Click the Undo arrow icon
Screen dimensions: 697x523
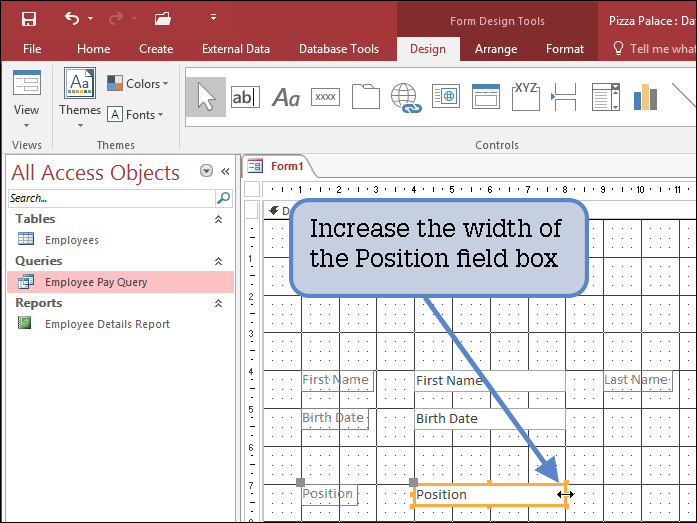(x=72, y=18)
